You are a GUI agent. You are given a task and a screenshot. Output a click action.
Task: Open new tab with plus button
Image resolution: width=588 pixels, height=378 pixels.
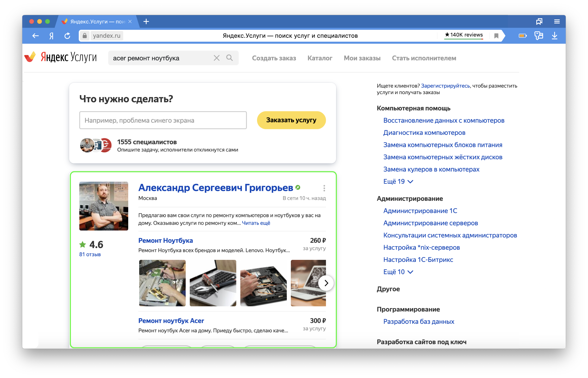pos(146,22)
